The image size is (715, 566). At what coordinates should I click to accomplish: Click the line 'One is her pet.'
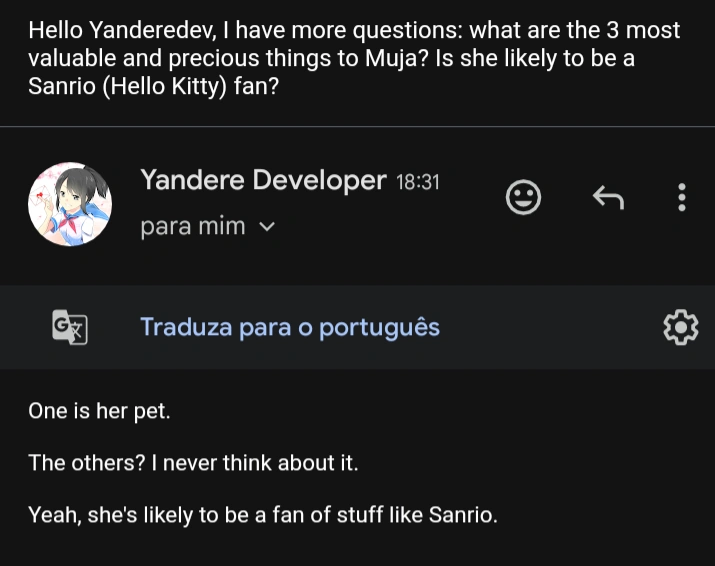(99, 411)
